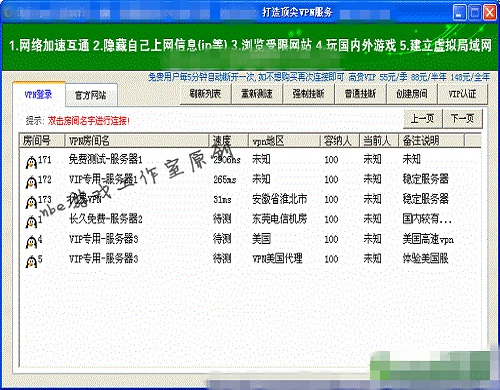Open 创建房间 to create a room
This screenshot has width=500, height=390.
pos(412,94)
